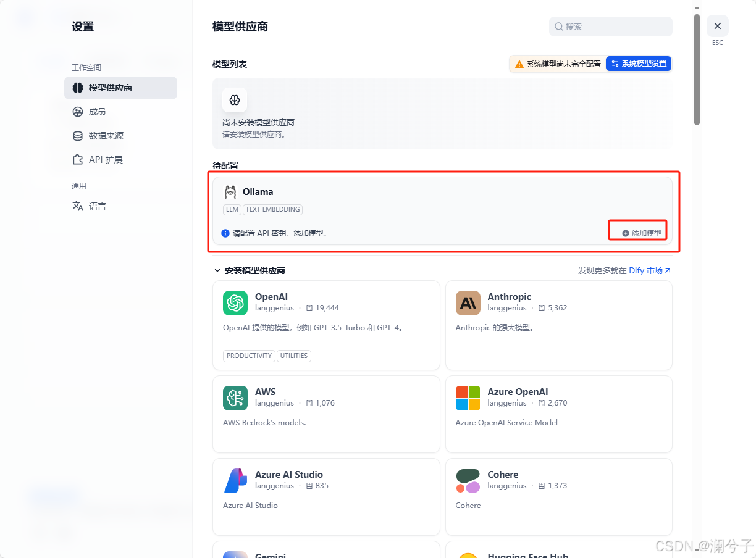
Task: Click the brain icon beside 模型供应商
Action: (x=78, y=88)
